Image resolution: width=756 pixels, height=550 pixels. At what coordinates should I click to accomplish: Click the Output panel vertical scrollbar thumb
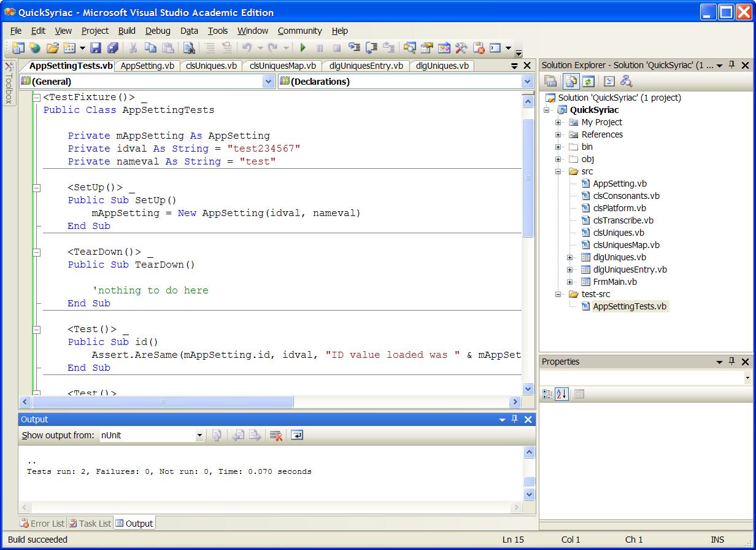tap(529, 482)
